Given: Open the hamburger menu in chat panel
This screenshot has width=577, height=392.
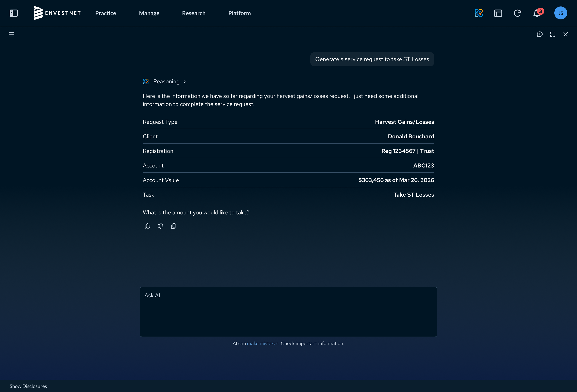Looking at the screenshot, I should 11,34.
